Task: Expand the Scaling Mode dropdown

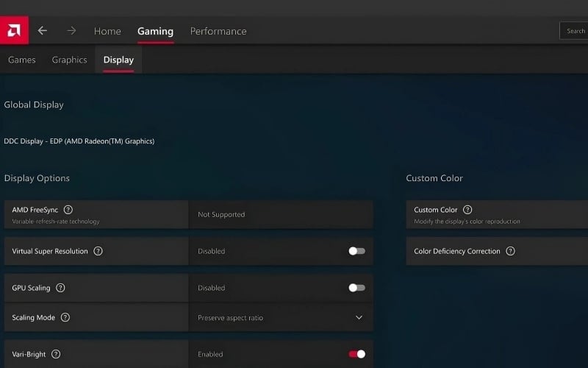Action: pyautogui.click(x=359, y=318)
